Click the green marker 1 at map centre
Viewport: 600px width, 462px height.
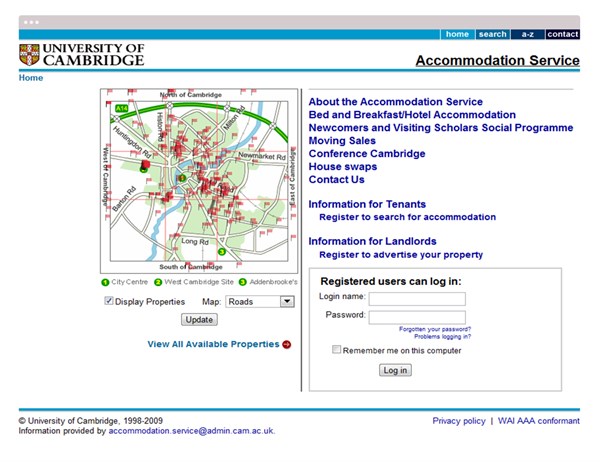point(182,178)
